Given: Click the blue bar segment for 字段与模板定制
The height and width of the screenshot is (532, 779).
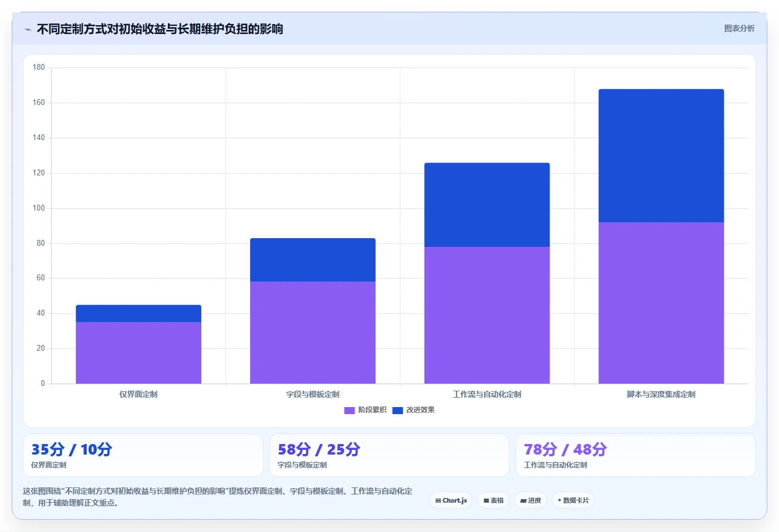Looking at the screenshot, I should pyautogui.click(x=313, y=260).
